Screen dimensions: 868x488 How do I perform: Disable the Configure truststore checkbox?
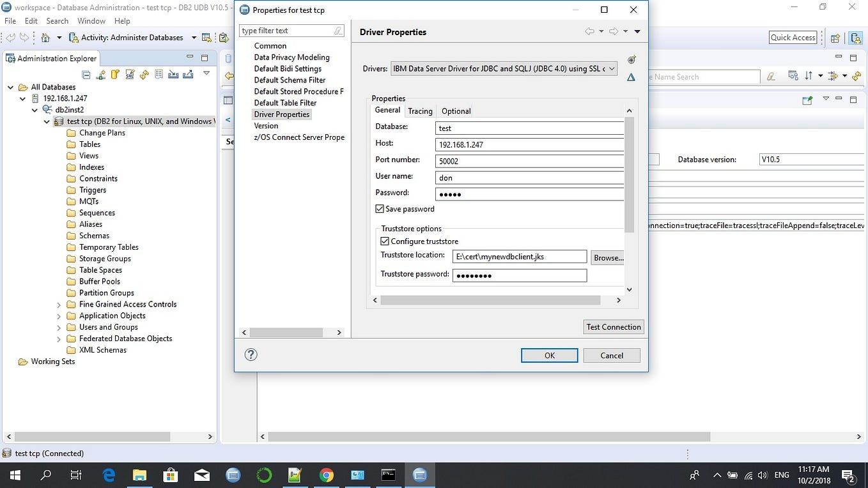pyautogui.click(x=385, y=241)
